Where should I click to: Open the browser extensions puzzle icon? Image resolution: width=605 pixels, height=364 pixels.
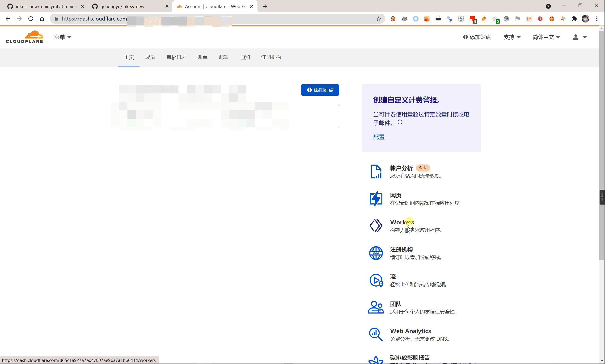pyautogui.click(x=574, y=19)
